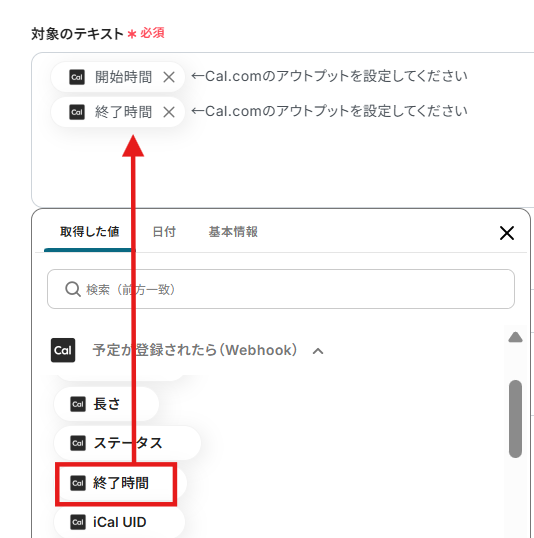The width and height of the screenshot is (534, 538).
Task: Click the 検索(前方一致) search field
Action: point(281,289)
